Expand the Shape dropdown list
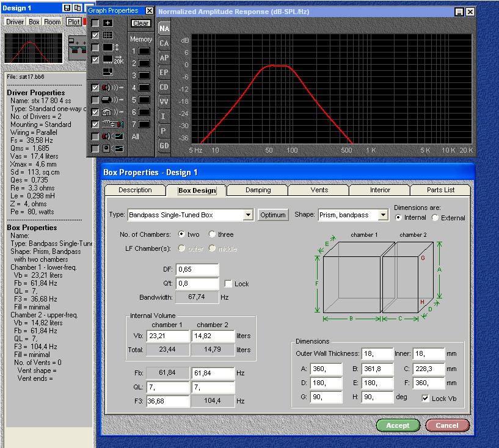Viewport: 499px width, 448px height. (383, 215)
